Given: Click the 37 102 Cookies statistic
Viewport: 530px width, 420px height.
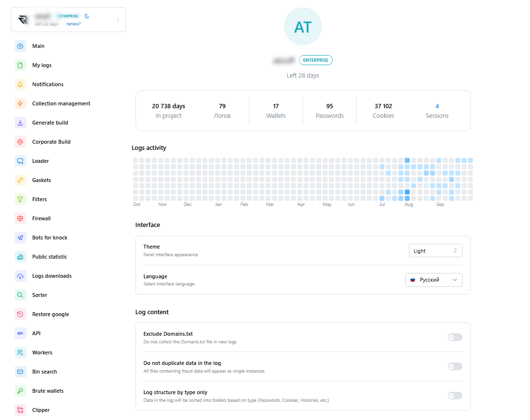Looking at the screenshot, I should pyautogui.click(x=383, y=111).
